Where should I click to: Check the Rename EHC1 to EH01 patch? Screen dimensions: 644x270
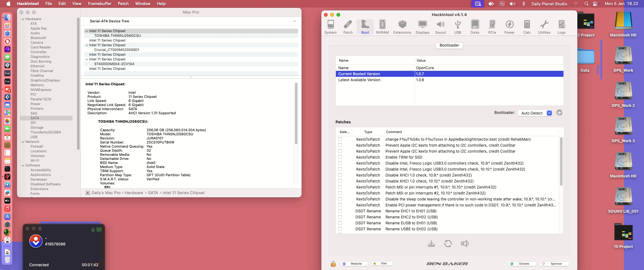tap(340, 211)
